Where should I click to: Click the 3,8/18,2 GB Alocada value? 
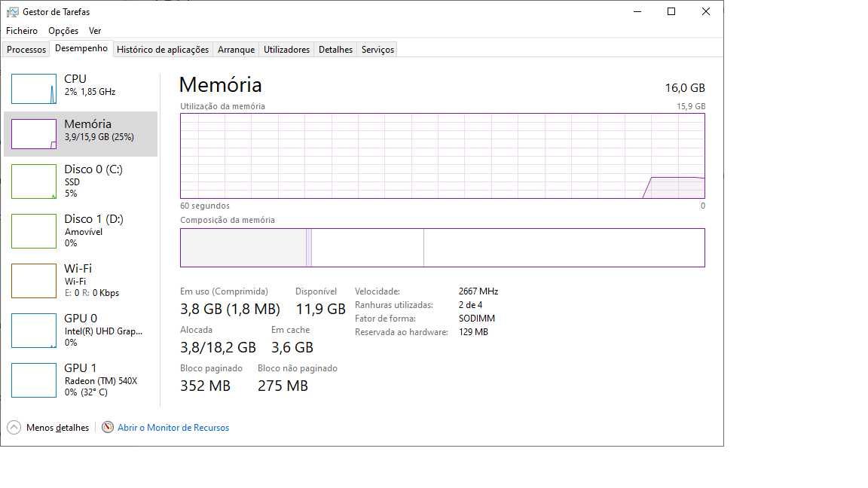click(x=218, y=347)
